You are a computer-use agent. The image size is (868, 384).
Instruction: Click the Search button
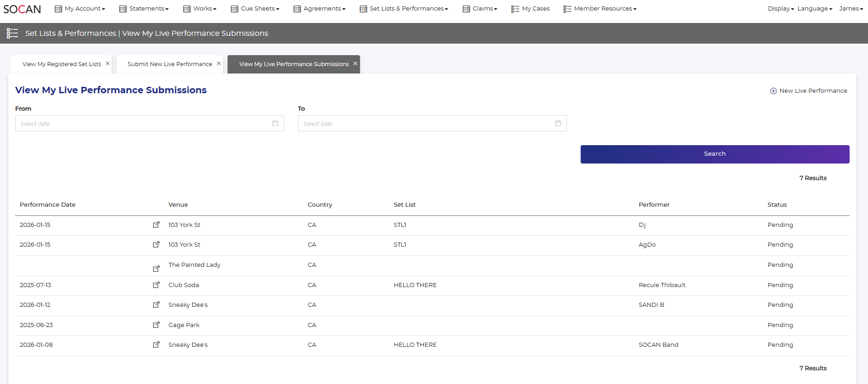[714, 154]
